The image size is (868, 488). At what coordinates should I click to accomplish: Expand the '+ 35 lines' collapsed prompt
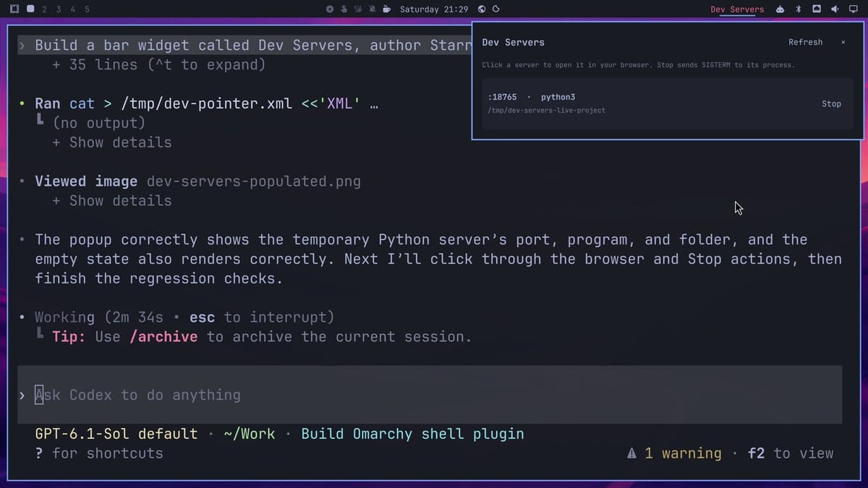click(x=159, y=64)
